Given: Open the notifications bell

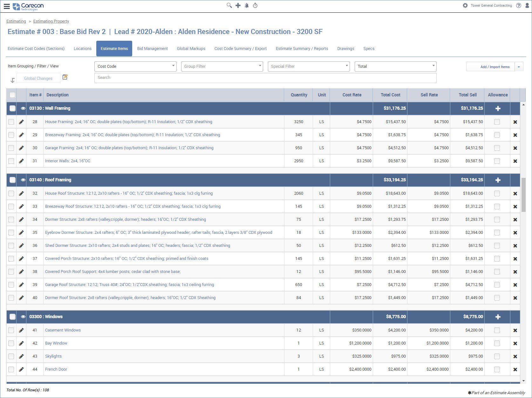Looking at the screenshot, I should pyautogui.click(x=247, y=5).
